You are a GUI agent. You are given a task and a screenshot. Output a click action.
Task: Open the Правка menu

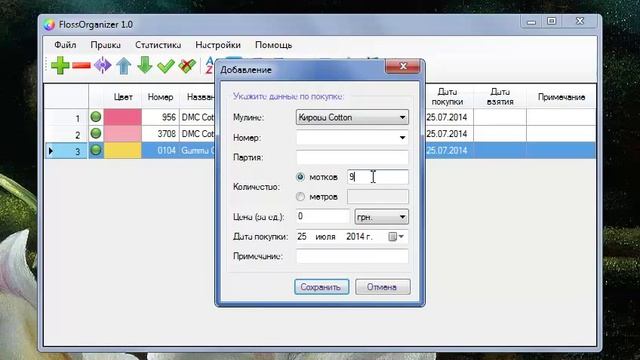(105, 45)
